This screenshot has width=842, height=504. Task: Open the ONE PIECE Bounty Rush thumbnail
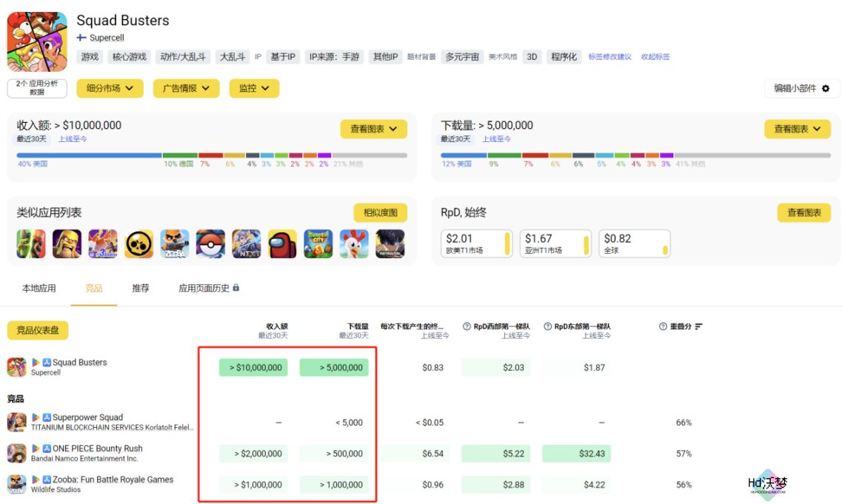pyautogui.click(x=16, y=453)
